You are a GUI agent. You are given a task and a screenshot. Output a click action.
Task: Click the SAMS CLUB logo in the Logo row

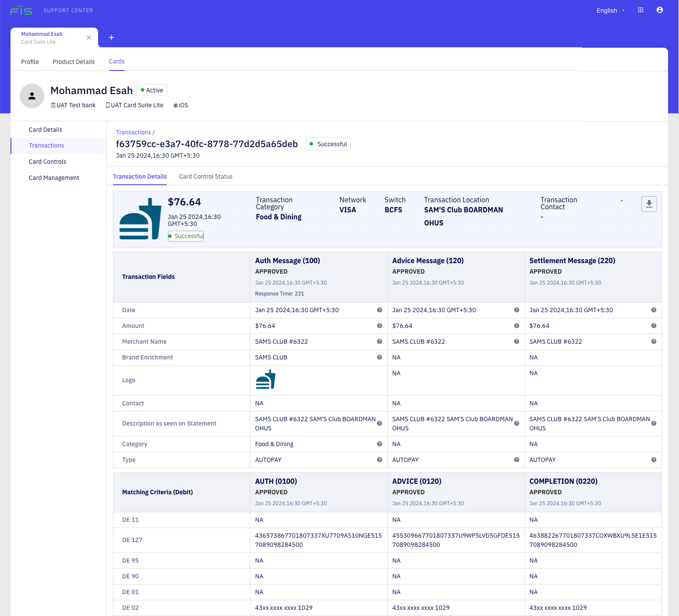coord(266,379)
